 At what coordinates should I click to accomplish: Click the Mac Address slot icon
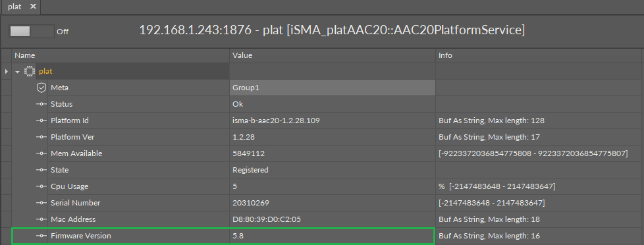tap(41, 219)
